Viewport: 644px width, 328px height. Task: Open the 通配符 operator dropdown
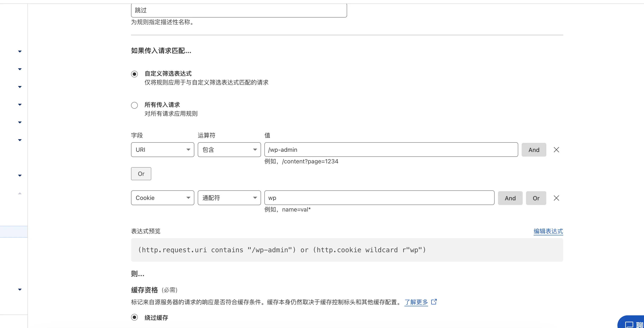pos(229,198)
